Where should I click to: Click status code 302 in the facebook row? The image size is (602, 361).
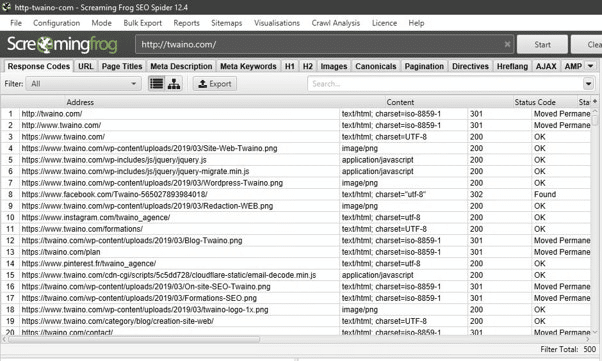point(476,194)
